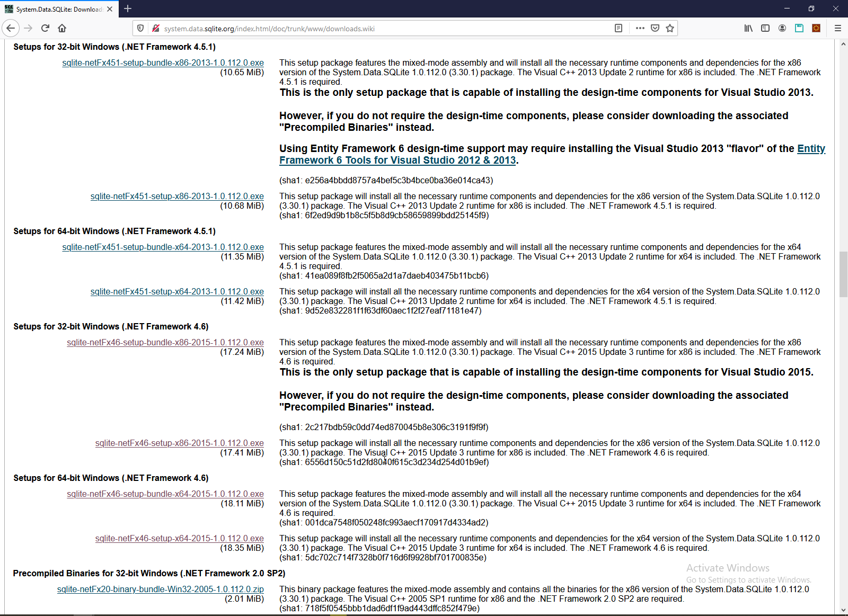The height and width of the screenshot is (616, 848).
Task: Click the sha1 text starting 2c217bdb59
Action: (384, 427)
